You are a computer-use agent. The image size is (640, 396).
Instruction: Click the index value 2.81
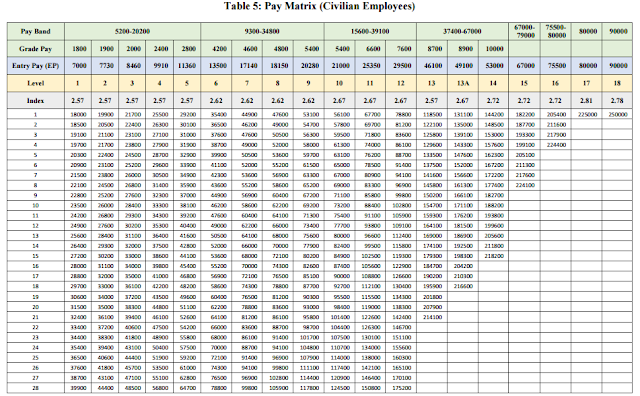pos(586,100)
